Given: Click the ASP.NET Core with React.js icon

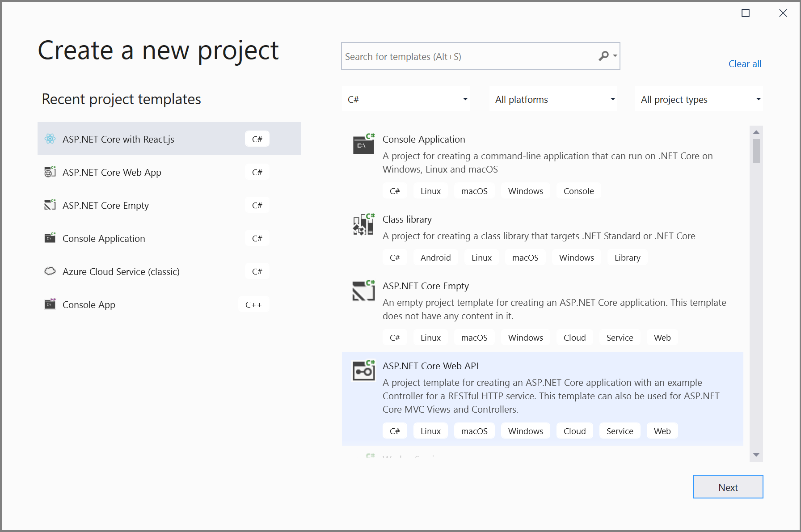Looking at the screenshot, I should coord(50,139).
